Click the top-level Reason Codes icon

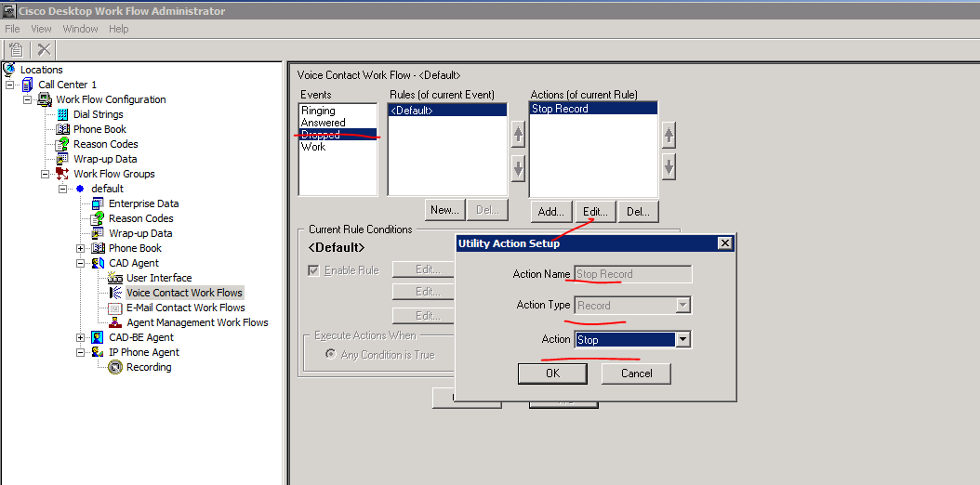[62, 144]
